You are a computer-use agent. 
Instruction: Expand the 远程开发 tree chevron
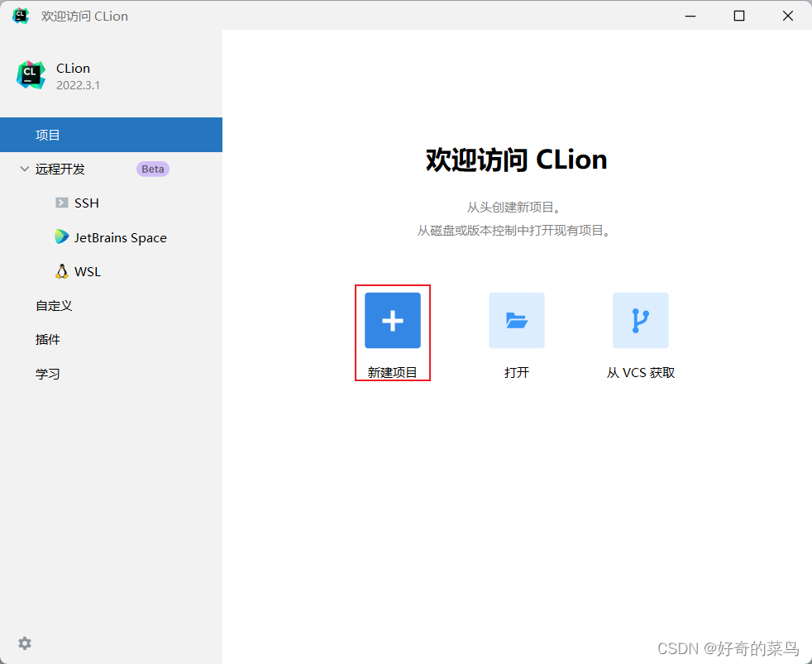(23, 169)
